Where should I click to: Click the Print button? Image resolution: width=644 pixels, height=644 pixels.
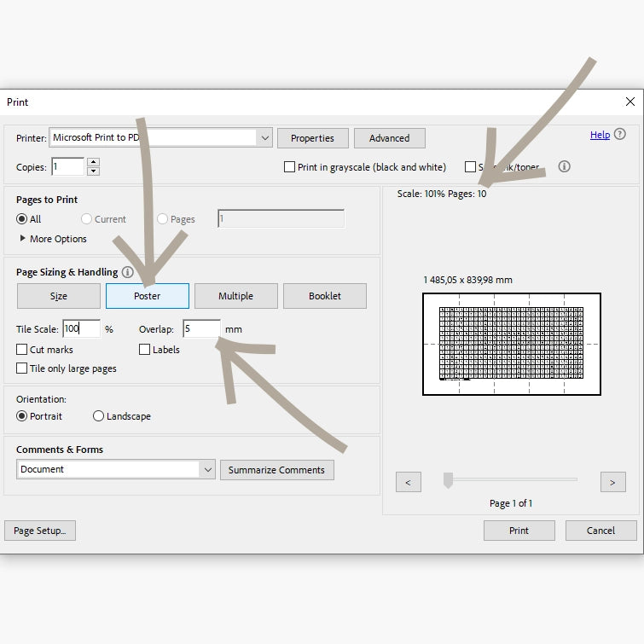pos(519,530)
